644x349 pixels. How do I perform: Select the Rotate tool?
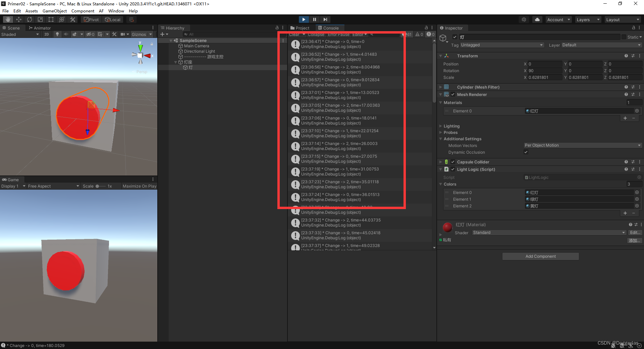(30, 19)
